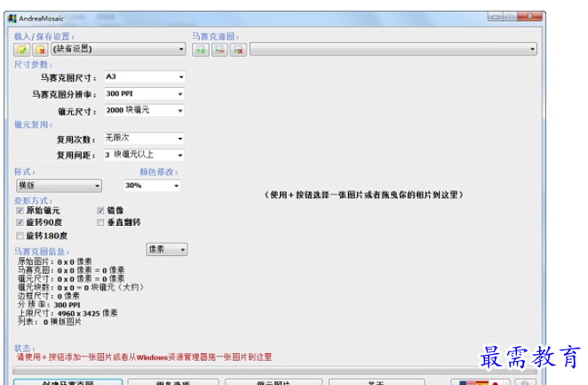Click the 镶元块数 info line

(x=81, y=287)
